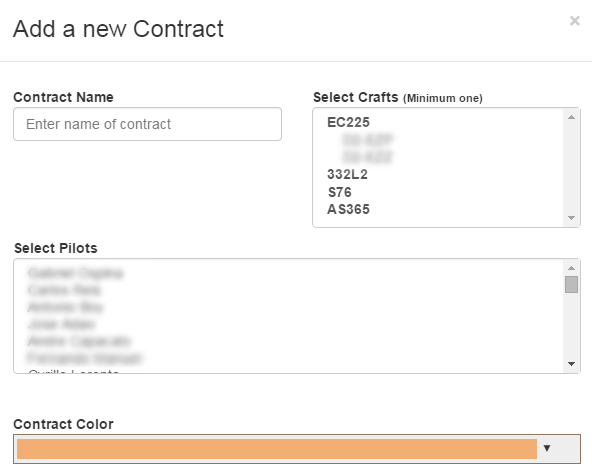Select the partially visible pilot at list bottom
Viewport: 592px width, 476px height.
(74, 371)
